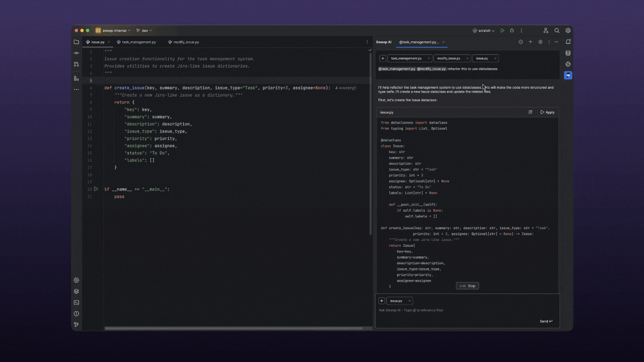Open Sweep AI panel options menu
The image size is (644, 362).
coord(549,42)
